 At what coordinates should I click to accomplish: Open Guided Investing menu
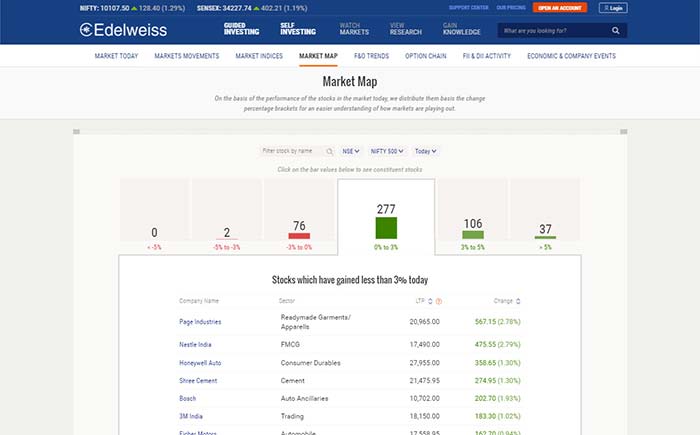(242, 29)
